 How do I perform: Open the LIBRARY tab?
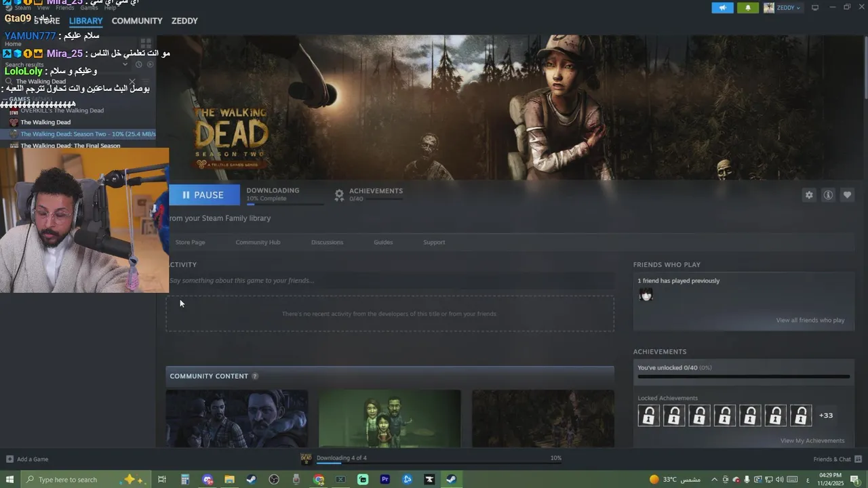click(x=85, y=21)
